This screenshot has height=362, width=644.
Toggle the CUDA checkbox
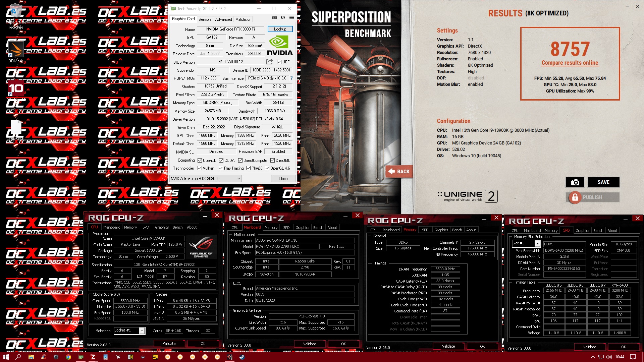[x=221, y=161]
